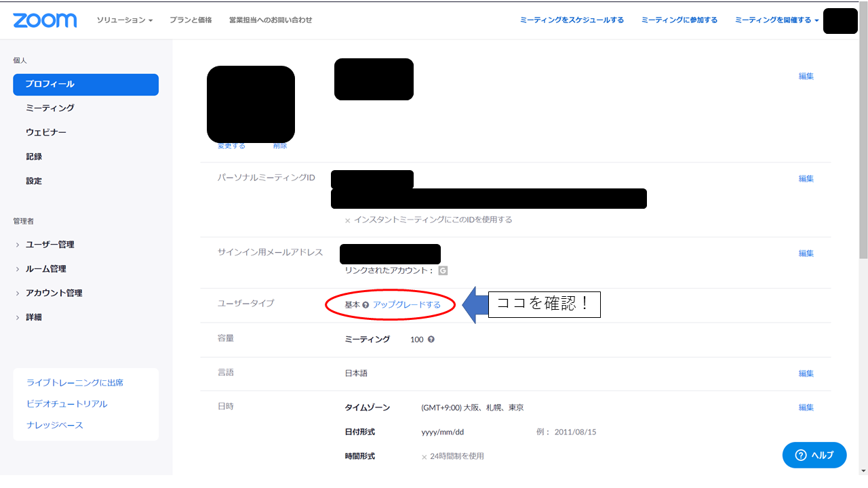Open the ソリューション dropdown menu
Viewport: 868px width, 488px height.
point(124,20)
